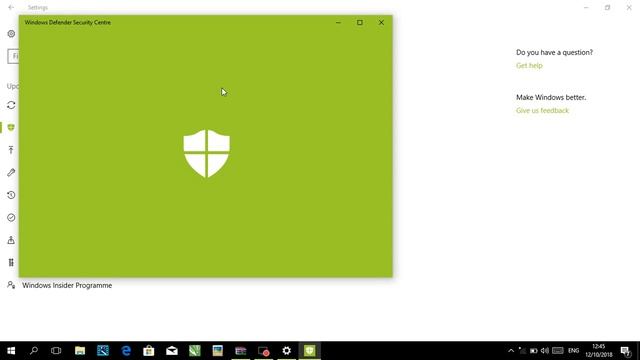Focus the Find a setting search box

tap(13, 56)
